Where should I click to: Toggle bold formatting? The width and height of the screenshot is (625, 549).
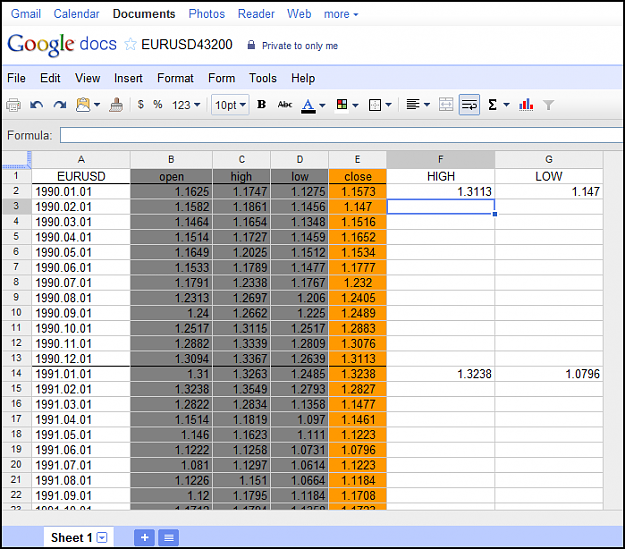261,104
